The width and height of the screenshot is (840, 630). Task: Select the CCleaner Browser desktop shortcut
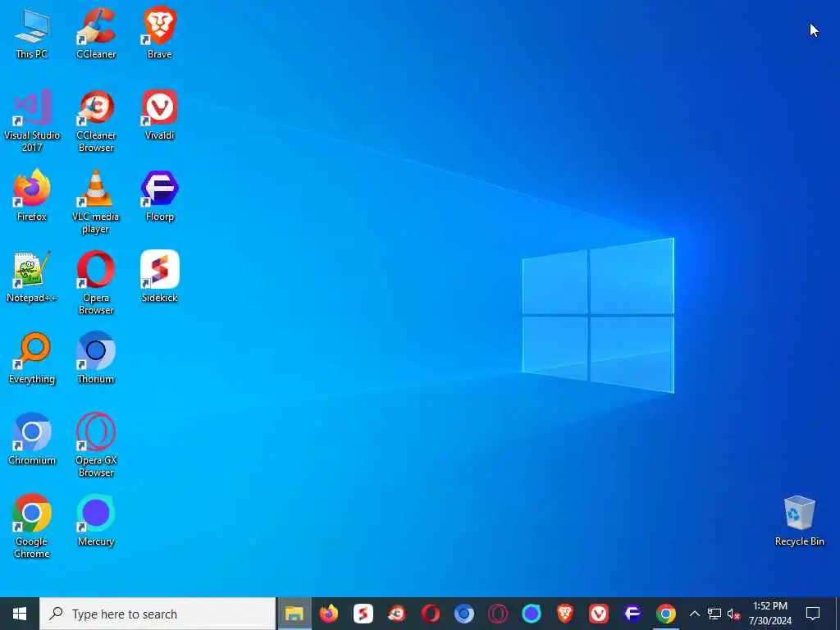[96, 121]
